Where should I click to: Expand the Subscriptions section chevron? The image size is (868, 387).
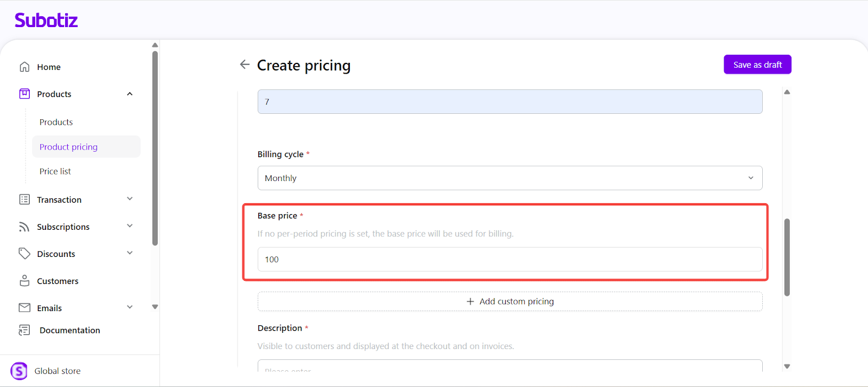130,226
